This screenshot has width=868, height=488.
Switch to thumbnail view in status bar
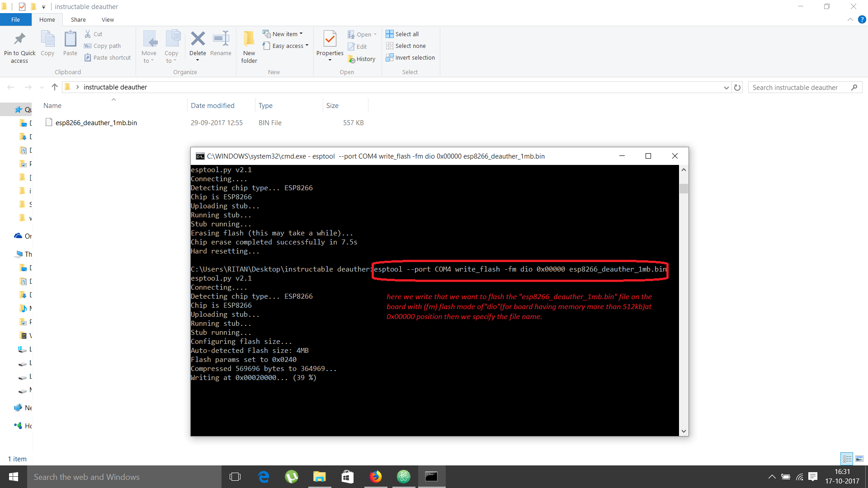coord(859,459)
